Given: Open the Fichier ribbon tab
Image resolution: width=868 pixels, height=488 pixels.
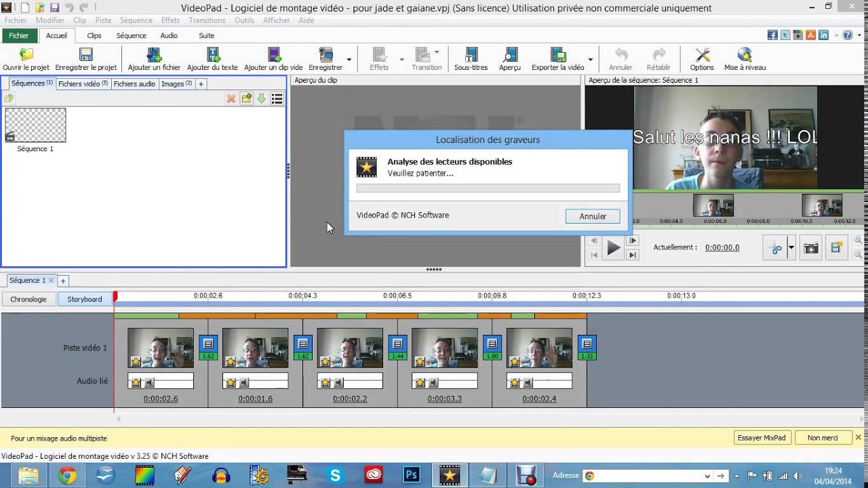Looking at the screenshot, I should coord(19,36).
